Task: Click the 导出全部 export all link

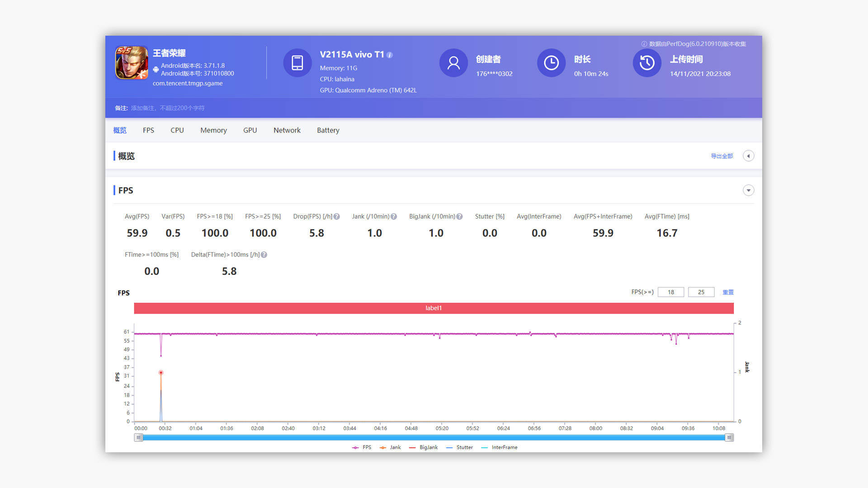Action: click(x=722, y=156)
